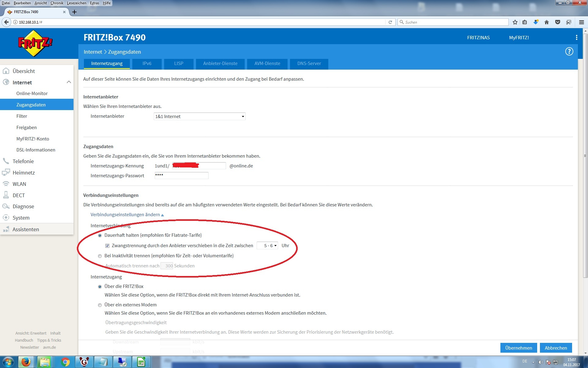Click the FRITZ! logo
This screenshot has height=368, width=588.
tap(36, 44)
